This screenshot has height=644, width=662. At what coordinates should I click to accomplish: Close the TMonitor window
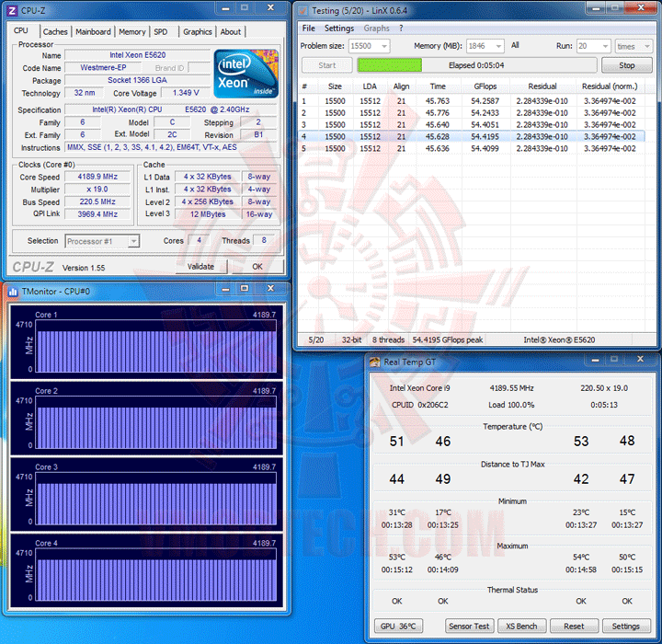270,288
